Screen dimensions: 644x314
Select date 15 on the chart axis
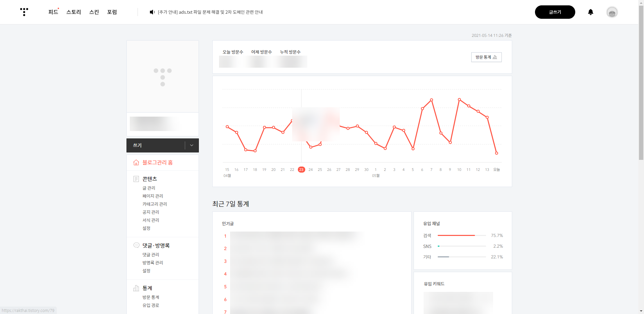[x=227, y=170]
